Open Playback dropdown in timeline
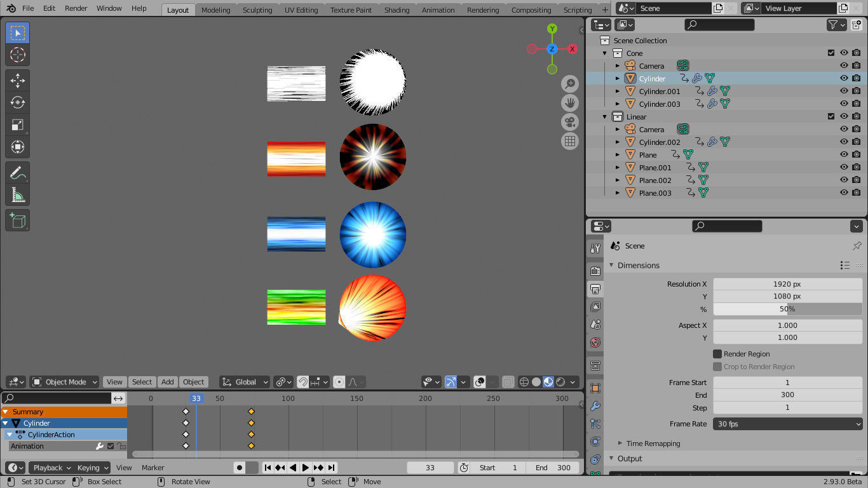This screenshot has width=868, height=488. (x=51, y=468)
